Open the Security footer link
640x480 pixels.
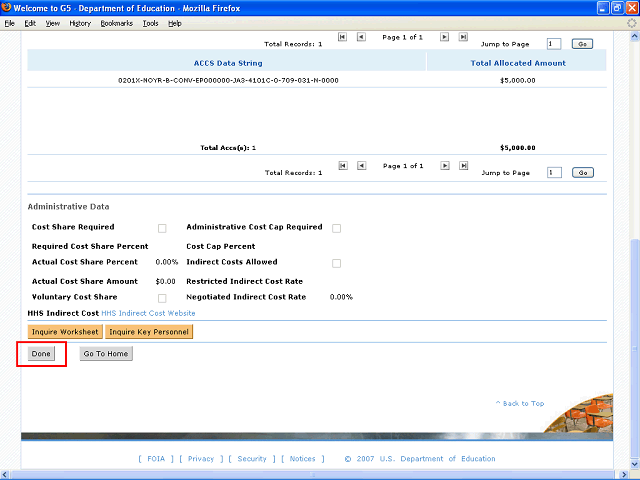click(x=252, y=459)
